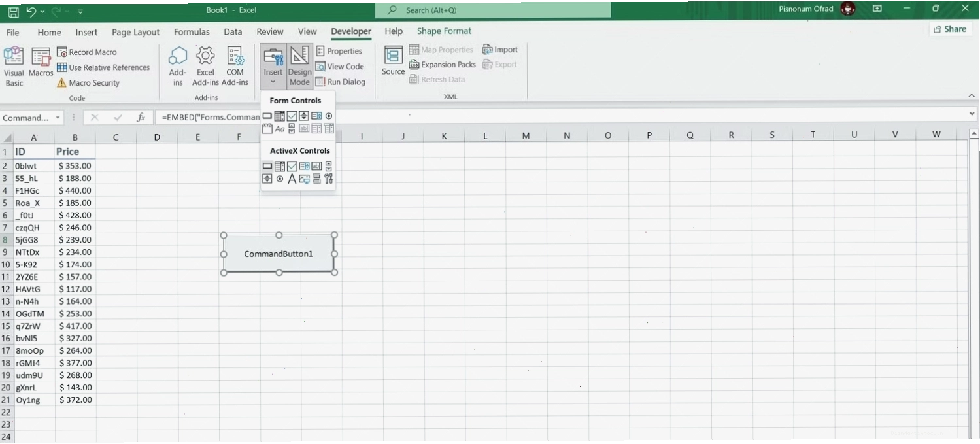The height and width of the screenshot is (444, 980).
Task: Insert a Form Controls List Box
Action: 316,116
